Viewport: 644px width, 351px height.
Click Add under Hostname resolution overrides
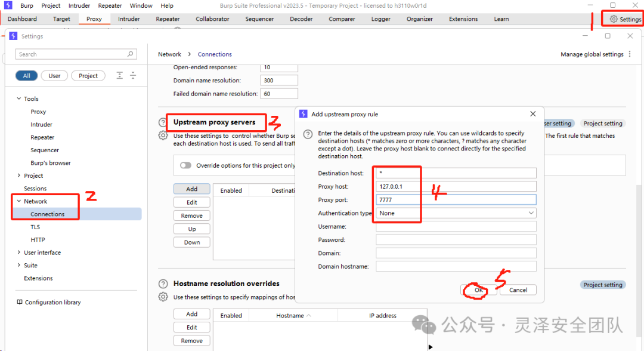click(x=192, y=313)
